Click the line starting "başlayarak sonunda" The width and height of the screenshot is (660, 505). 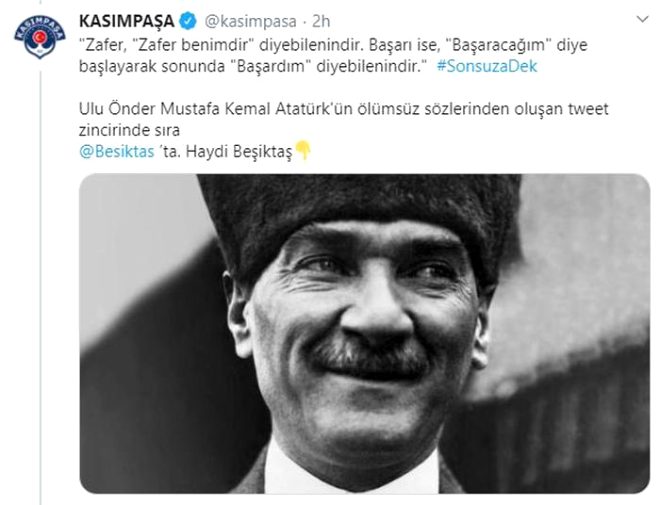[253, 66]
